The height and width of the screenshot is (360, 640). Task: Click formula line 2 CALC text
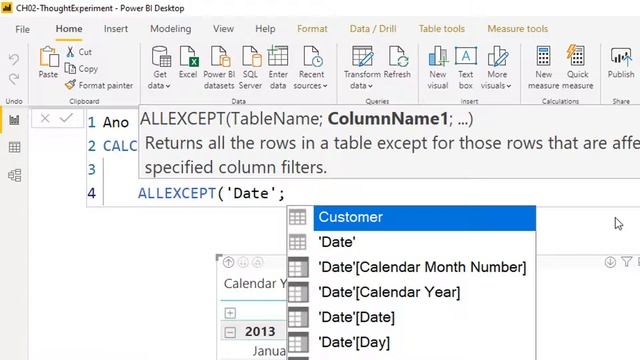tap(120, 146)
